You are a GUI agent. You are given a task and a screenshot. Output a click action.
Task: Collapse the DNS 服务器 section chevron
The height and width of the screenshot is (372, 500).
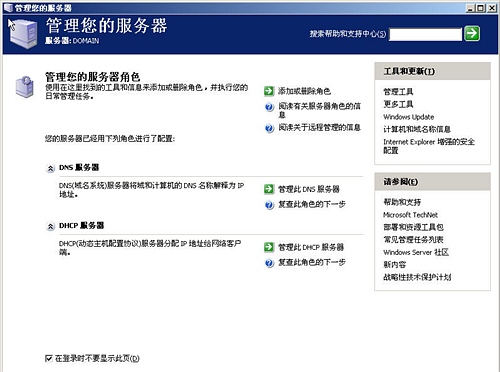tap(50, 168)
